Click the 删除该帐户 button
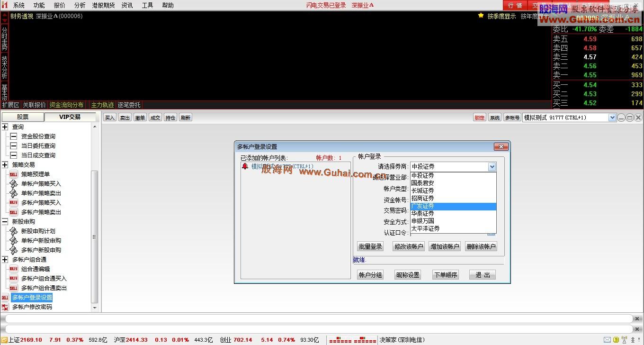The image size is (644, 345). pyautogui.click(x=481, y=246)
